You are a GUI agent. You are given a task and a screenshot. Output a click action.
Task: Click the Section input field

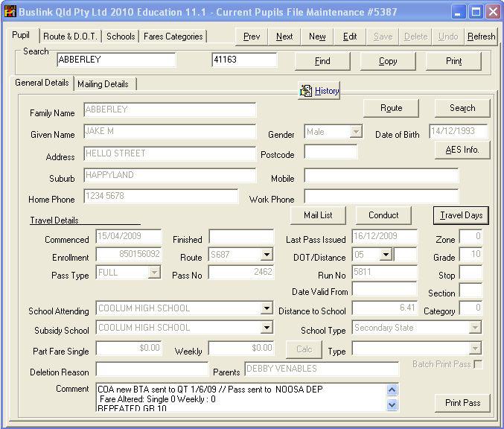pyautogui.click(x=470, y=290)
